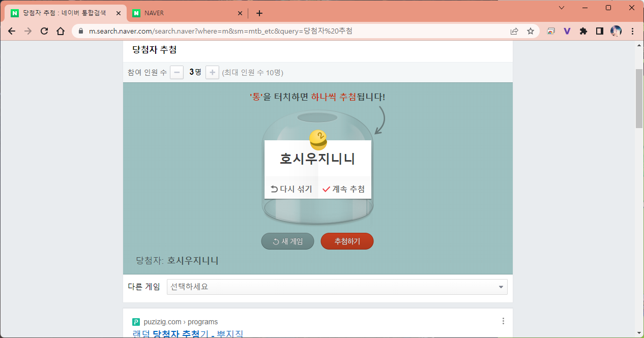Toggle the browser side panel icon
This screenshot has height=338, width=644.
coord(600,31)
